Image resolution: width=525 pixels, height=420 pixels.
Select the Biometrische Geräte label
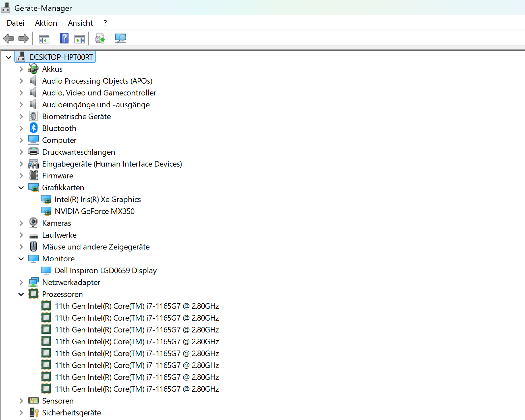tap(76, 117)
